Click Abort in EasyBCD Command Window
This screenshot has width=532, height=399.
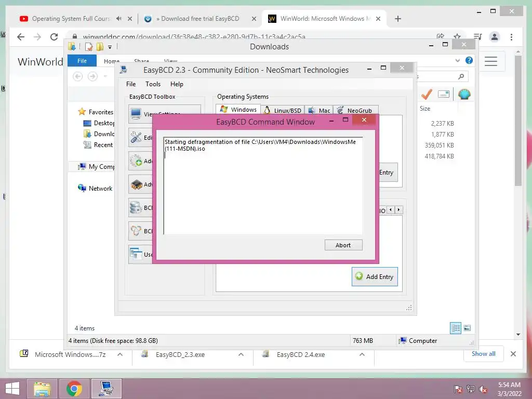point(343,245)
